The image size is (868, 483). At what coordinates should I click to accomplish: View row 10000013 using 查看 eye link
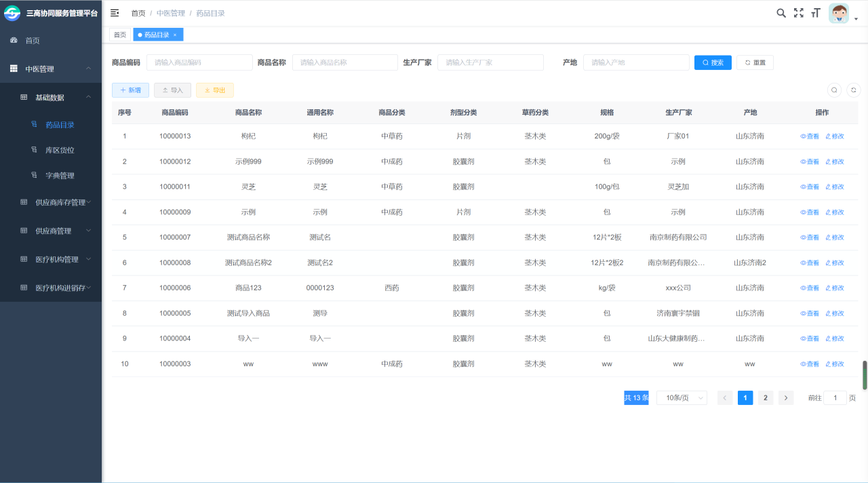point(810,136)
